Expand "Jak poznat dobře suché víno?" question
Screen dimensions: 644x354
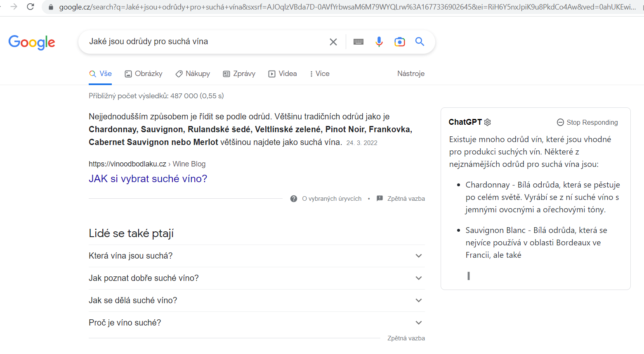coord(418,278)
